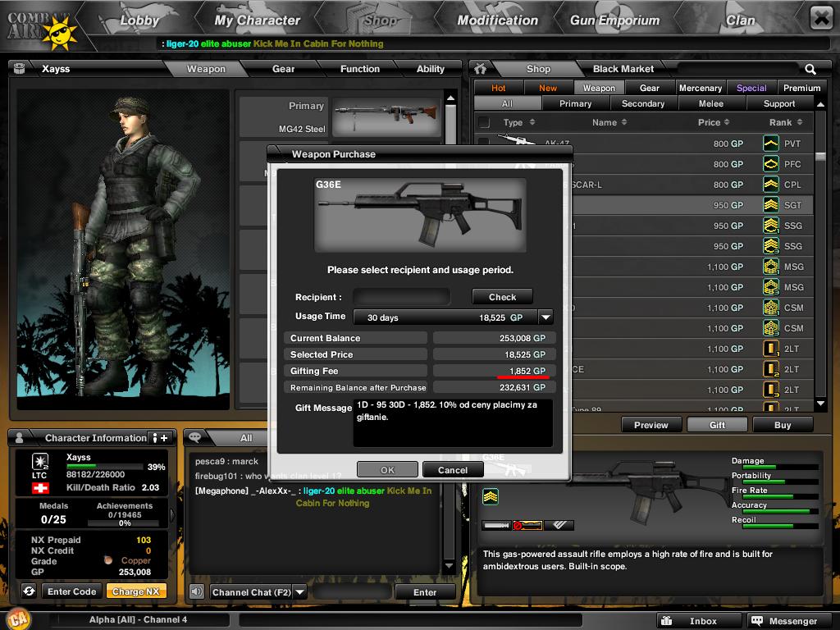Show Hot shop items

tap(498, 88)
